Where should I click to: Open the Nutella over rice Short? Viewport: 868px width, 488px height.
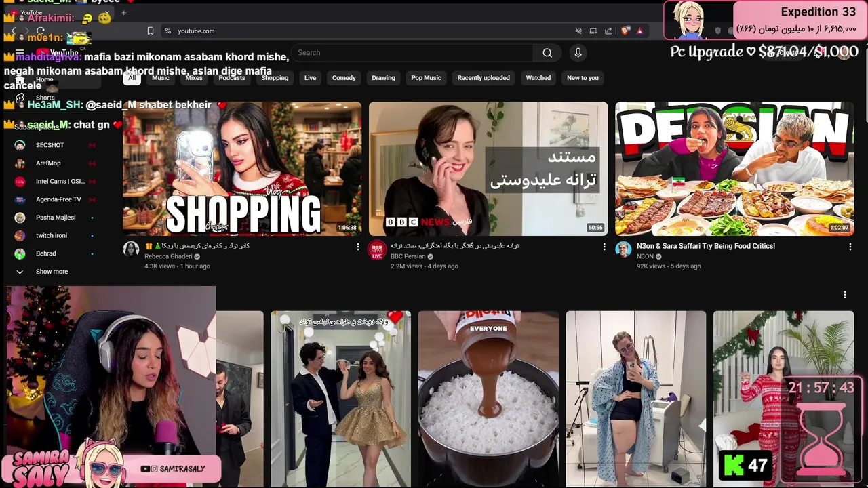488,399
